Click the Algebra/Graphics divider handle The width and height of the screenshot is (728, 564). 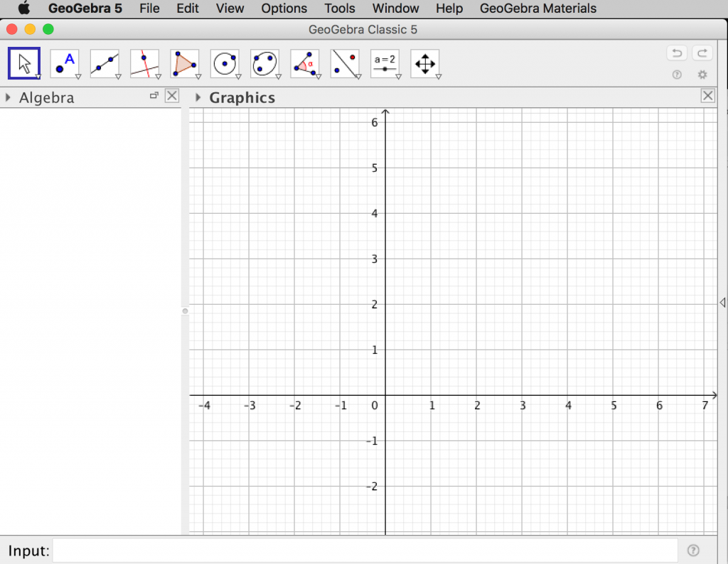point(186,311)
